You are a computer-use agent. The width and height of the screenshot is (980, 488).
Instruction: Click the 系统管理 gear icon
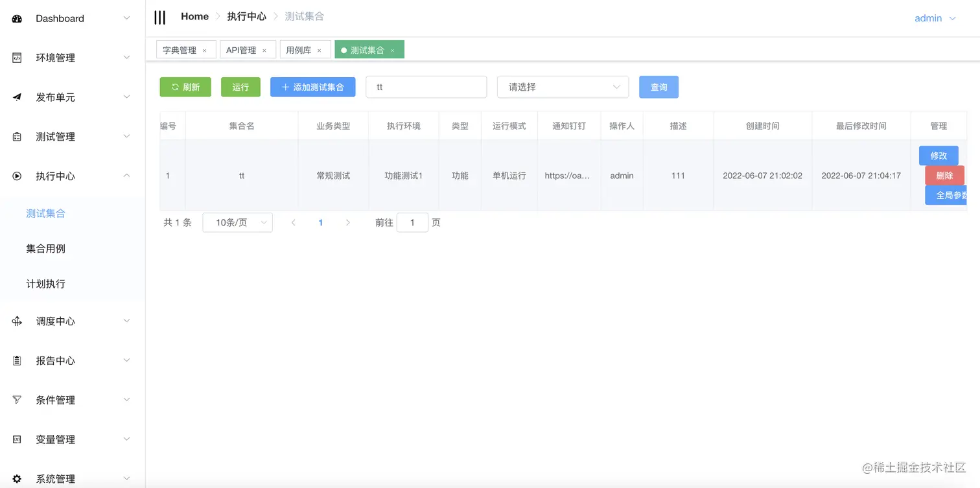pyautogui.click(x=17, y=479)
